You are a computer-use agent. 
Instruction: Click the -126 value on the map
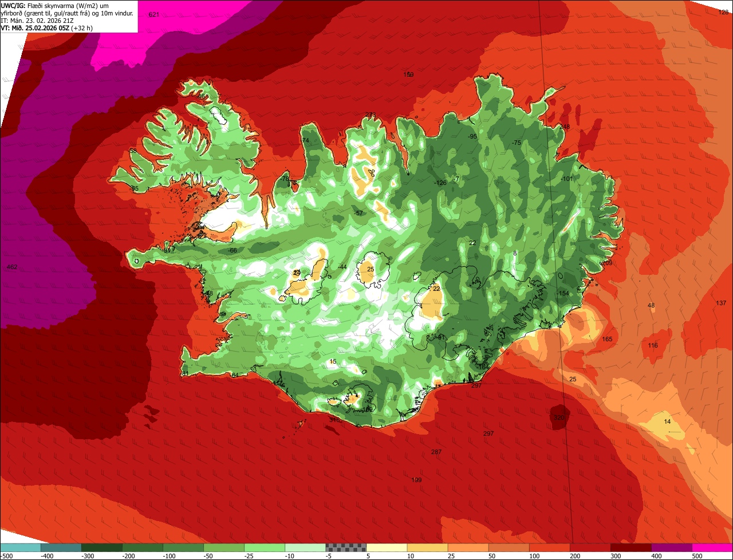click(439, 183)
